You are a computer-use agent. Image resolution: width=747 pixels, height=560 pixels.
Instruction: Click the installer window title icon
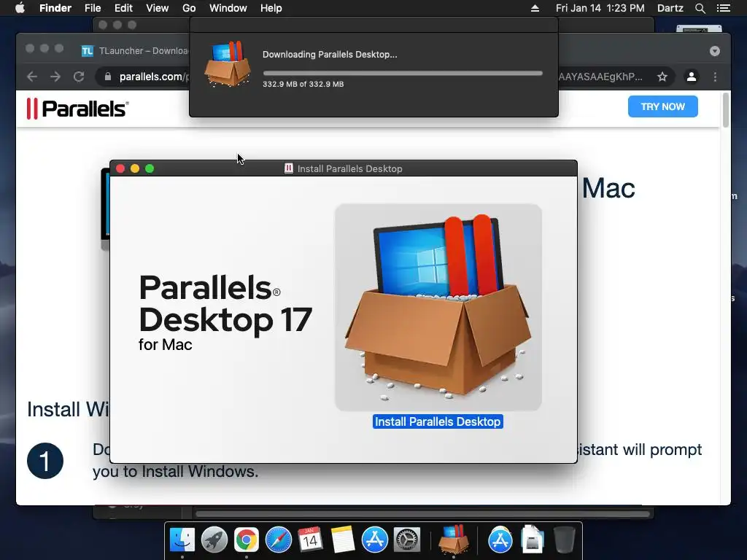[x=289, y=168]
